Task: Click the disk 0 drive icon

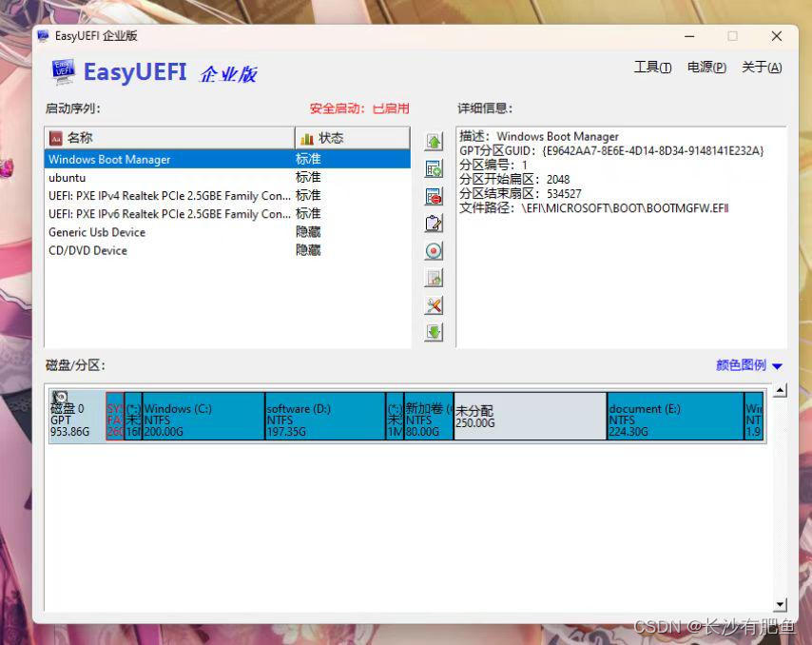Action: pyautogui.click(x=60, y=397)
